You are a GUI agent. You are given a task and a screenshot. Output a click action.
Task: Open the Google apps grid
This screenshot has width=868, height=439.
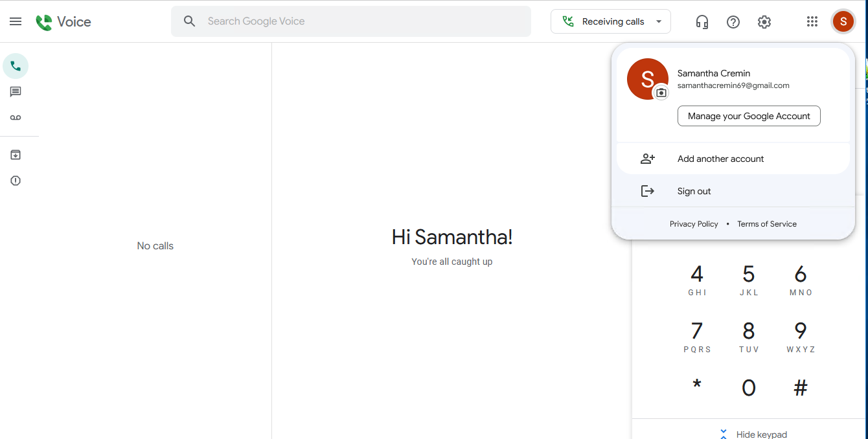click(x=812, y=21)
